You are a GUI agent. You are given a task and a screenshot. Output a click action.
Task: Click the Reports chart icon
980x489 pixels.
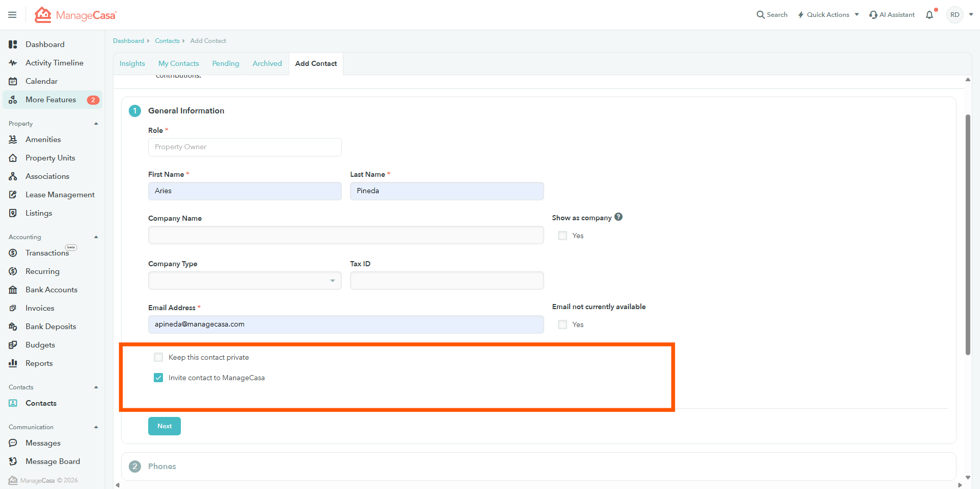click(x=13, y=363)
